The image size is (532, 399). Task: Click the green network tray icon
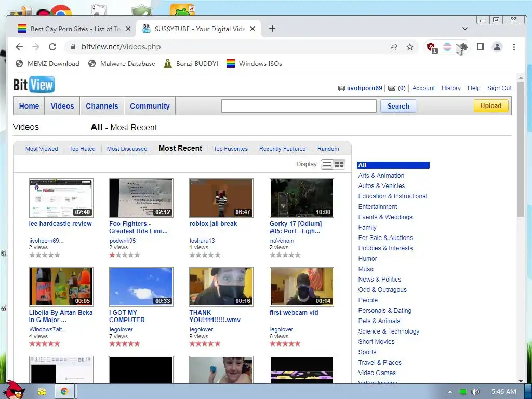pos(462,392)
